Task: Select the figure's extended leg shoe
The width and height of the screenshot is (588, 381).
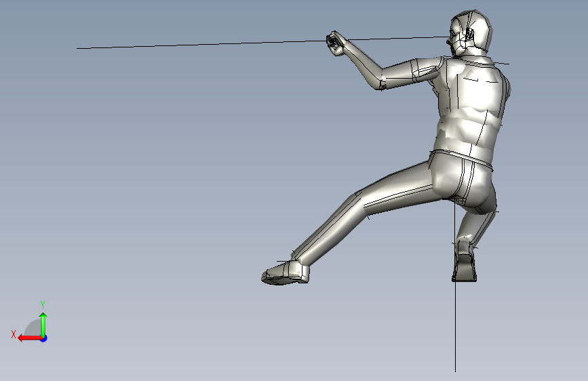Action: click(x=286, y=273)
